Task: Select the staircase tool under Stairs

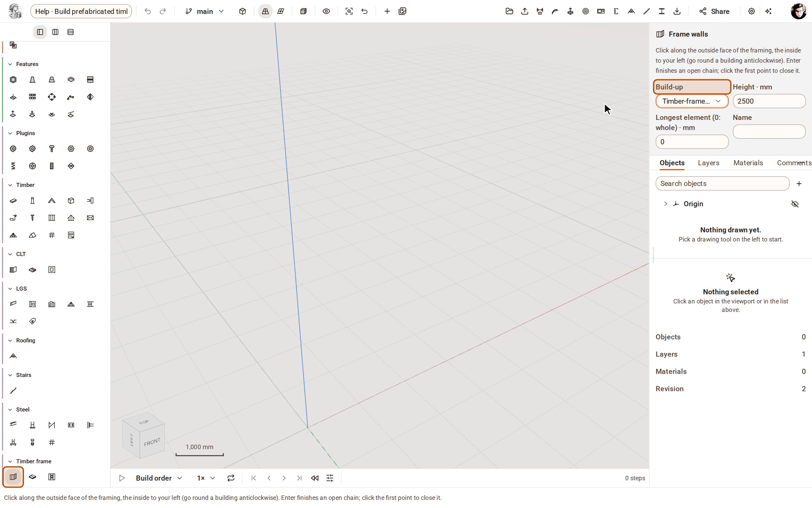Action: (13, 390)
